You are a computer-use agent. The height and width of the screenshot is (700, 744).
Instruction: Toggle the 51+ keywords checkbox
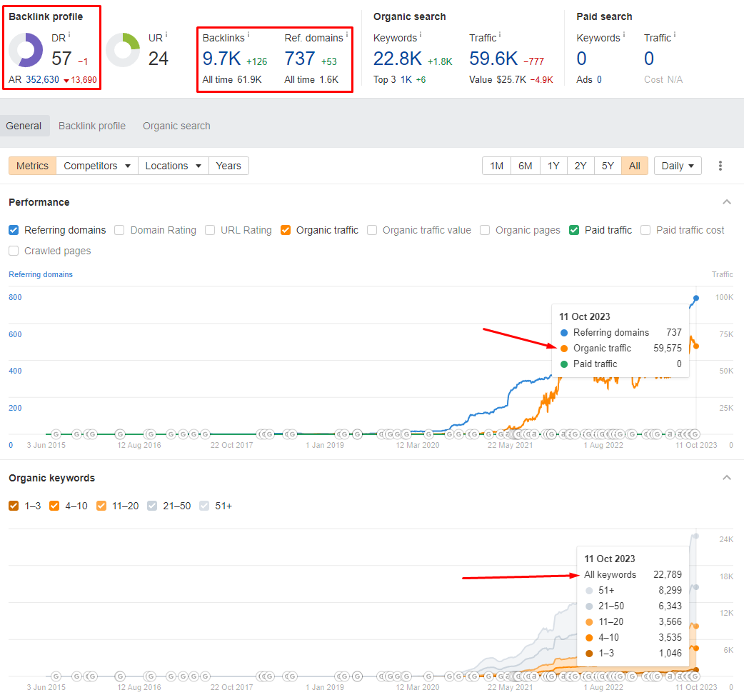tap(204, 506)
